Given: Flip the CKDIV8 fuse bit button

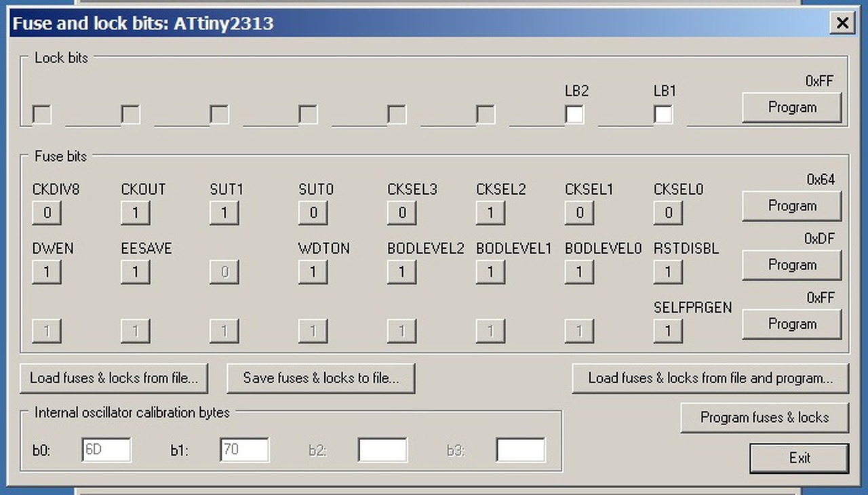Looking at the screenshot, I should tap(47, 213).
